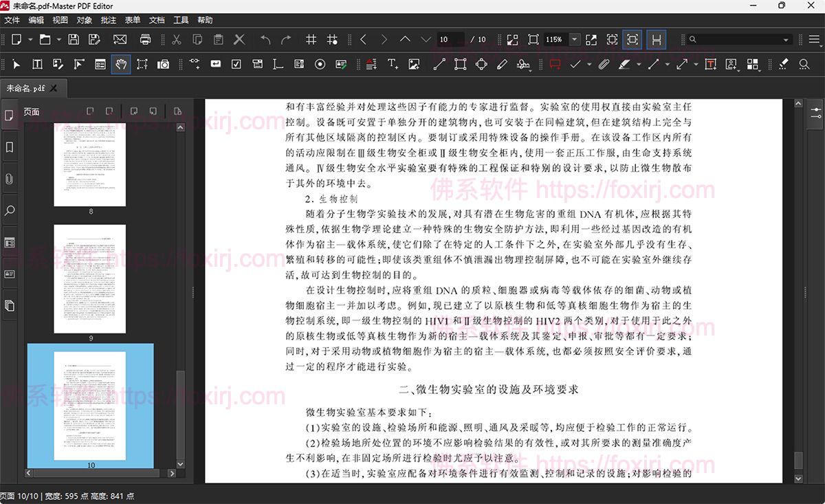Open the Search panel in the sidebar
825x504 pixels.
tap(10, 210)
